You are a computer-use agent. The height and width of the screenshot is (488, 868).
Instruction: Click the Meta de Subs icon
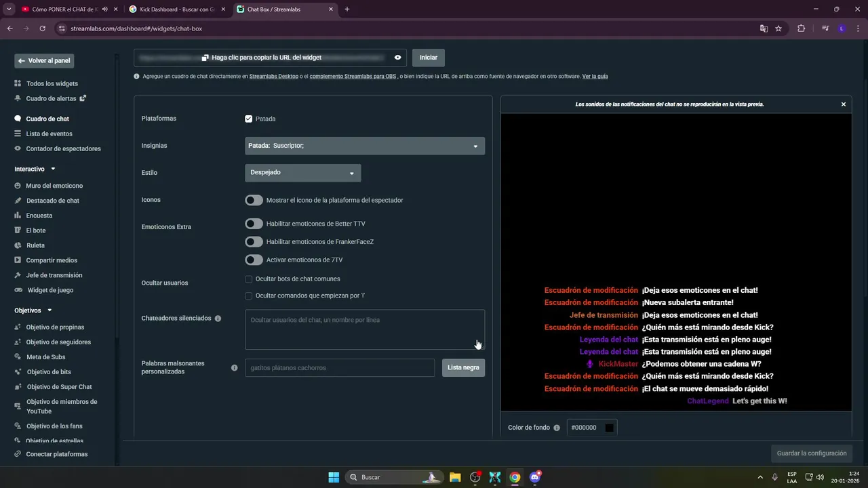click(18, 357)
